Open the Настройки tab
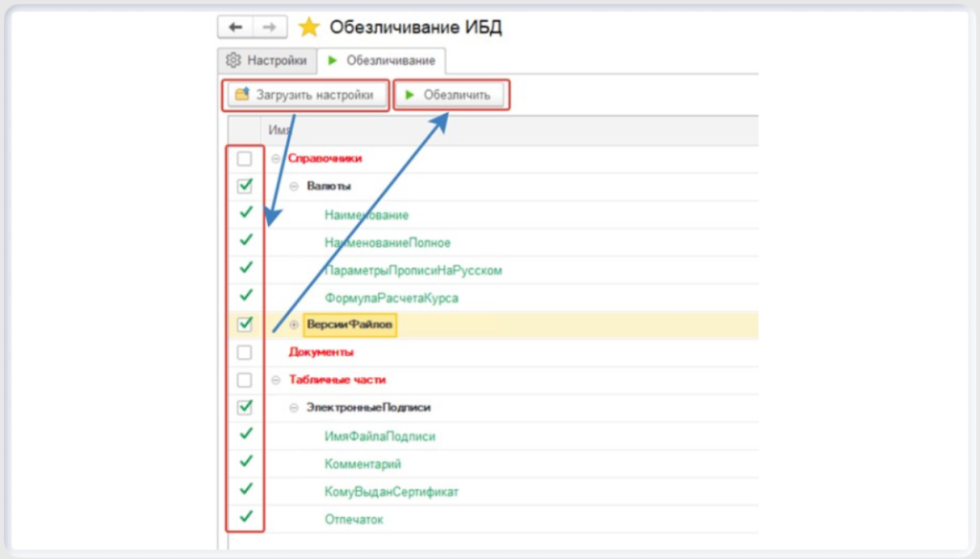This screenshot has height=559, width=980. coord(267,60)
